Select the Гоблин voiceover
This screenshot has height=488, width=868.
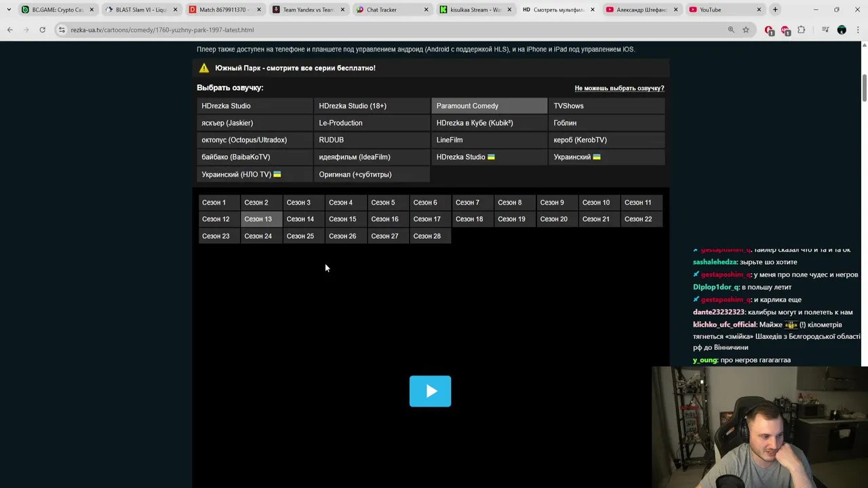pyautogui.click(x=606, y=123)
